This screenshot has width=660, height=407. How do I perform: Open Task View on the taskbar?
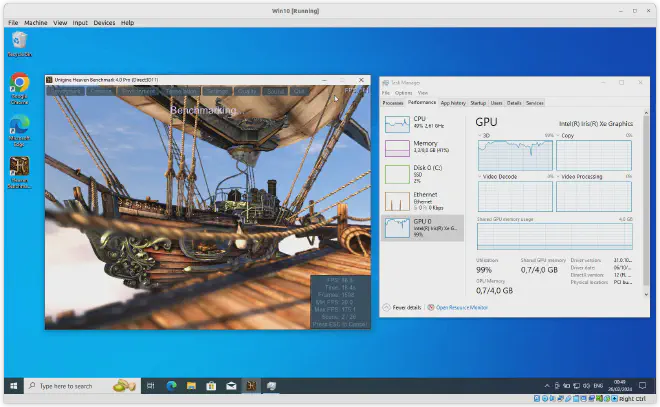point(149,385)
